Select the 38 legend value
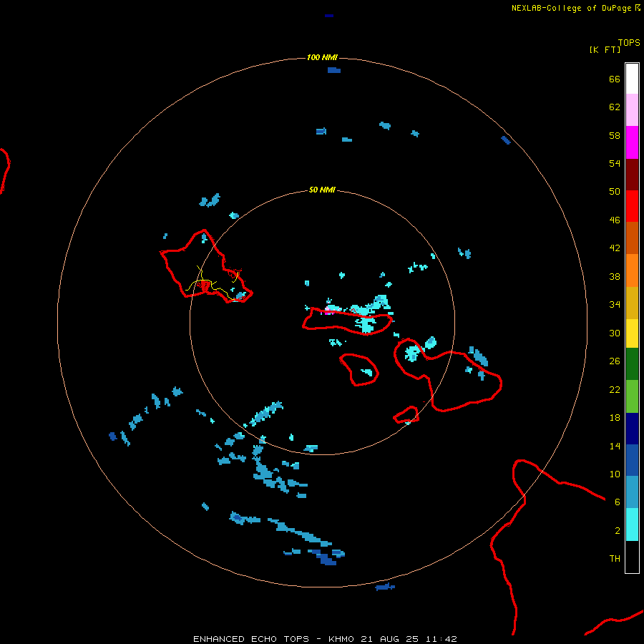The height and width of the screenshot is (644, 644). pos(615,276)
